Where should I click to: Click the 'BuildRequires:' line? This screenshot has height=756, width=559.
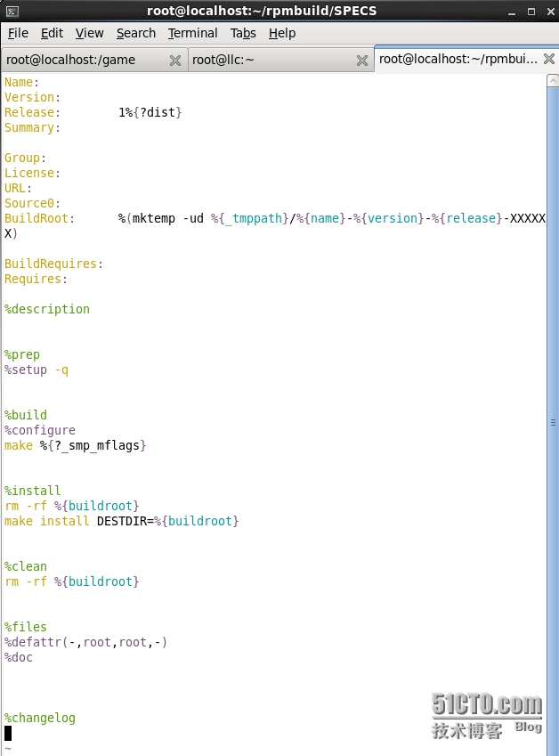(53, 264)
